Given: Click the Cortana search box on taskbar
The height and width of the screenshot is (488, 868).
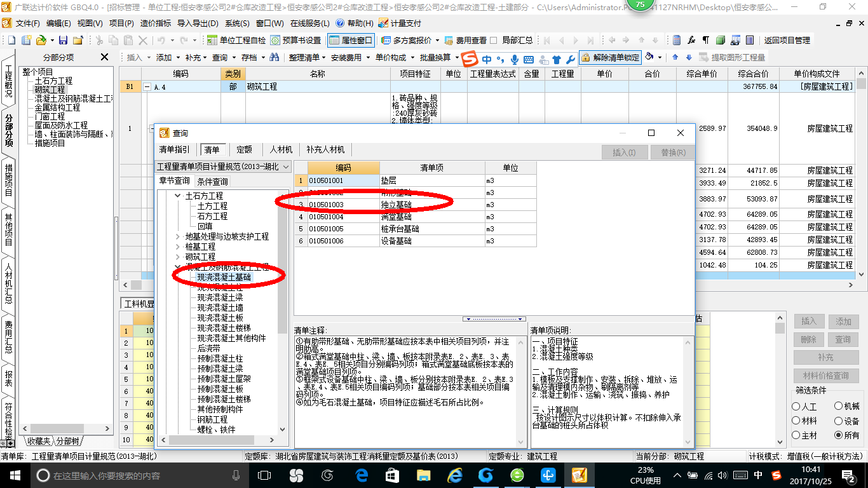Looking at the screenshot, I should (139, 475).
